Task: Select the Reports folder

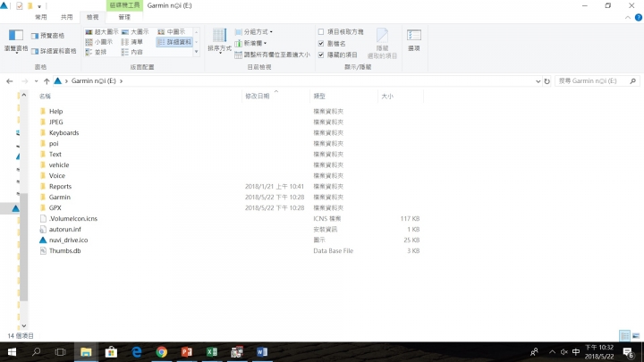Action: click(60, 186)
